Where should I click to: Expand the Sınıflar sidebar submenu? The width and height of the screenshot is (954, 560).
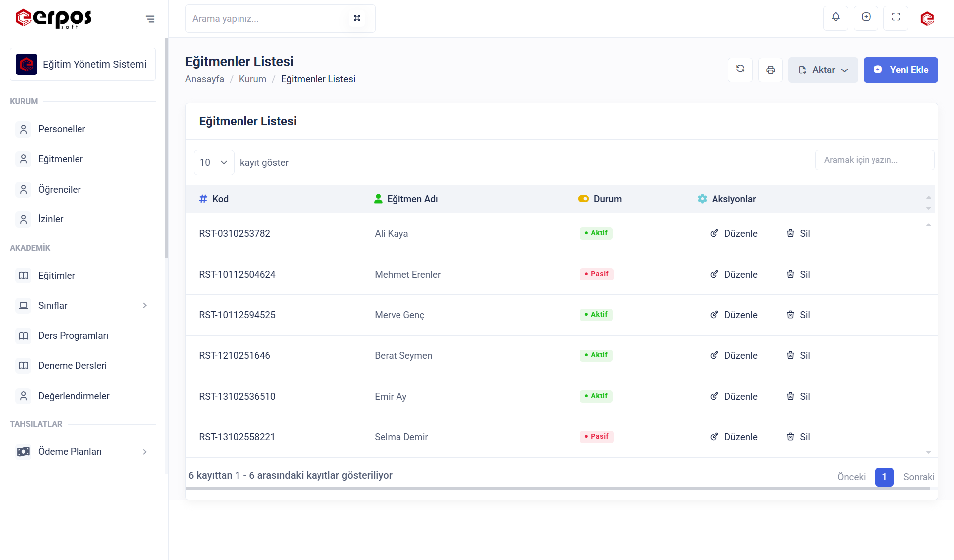point(145,305)
